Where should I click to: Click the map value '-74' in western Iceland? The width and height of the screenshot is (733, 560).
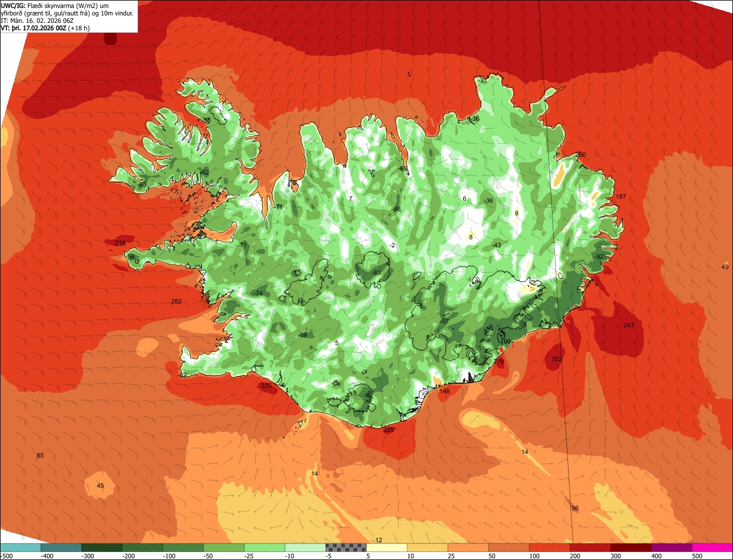[258, 294]
